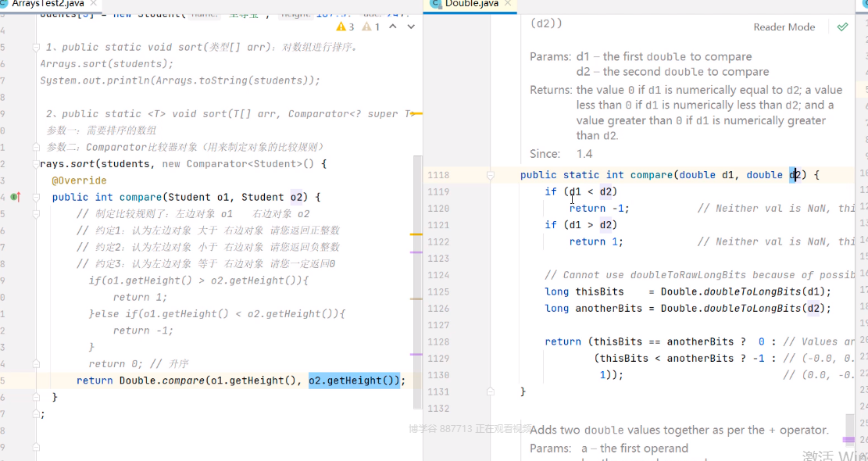Click '@Override' annotation

79,180
